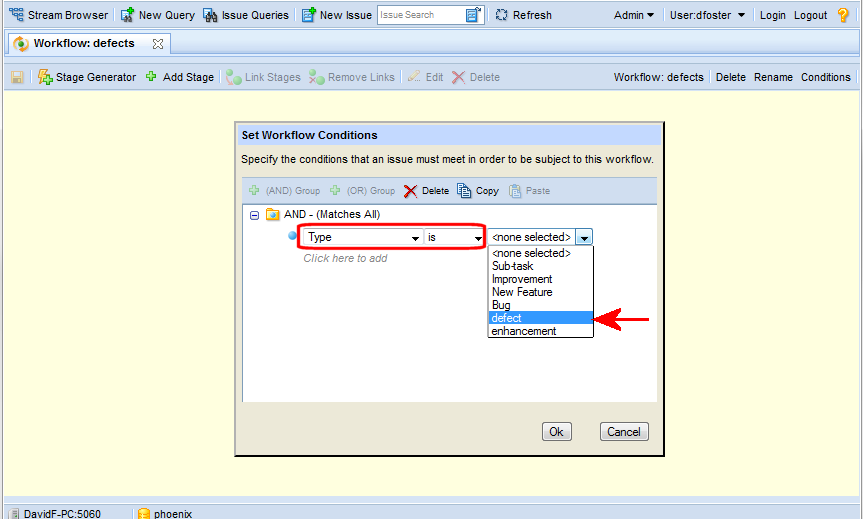Click Remove Links toolbar item
This screenshot has height=519, width=863.
(x=352, y=77)
